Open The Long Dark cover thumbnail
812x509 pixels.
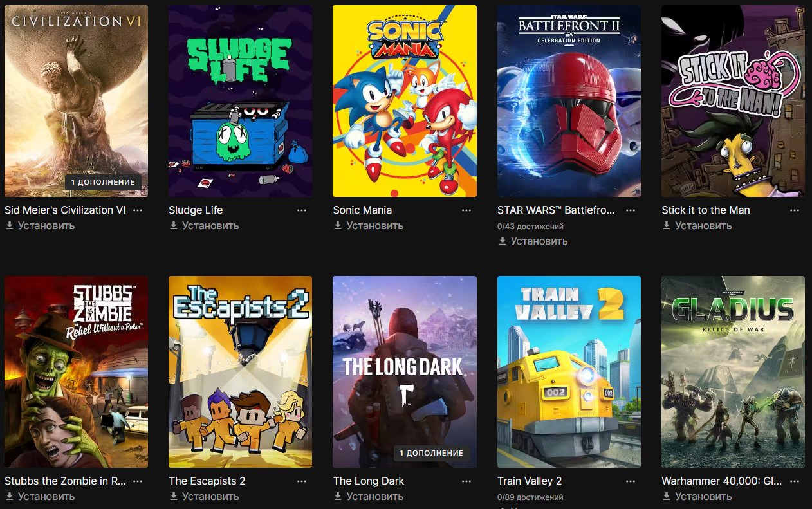coord(405,372)
